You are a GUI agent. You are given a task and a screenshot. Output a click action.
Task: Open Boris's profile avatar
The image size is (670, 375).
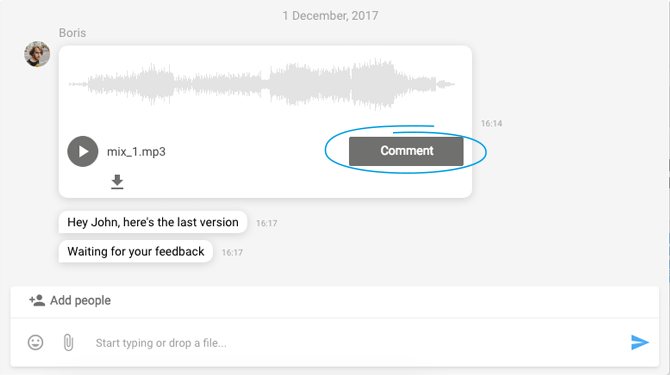[37, 54]
